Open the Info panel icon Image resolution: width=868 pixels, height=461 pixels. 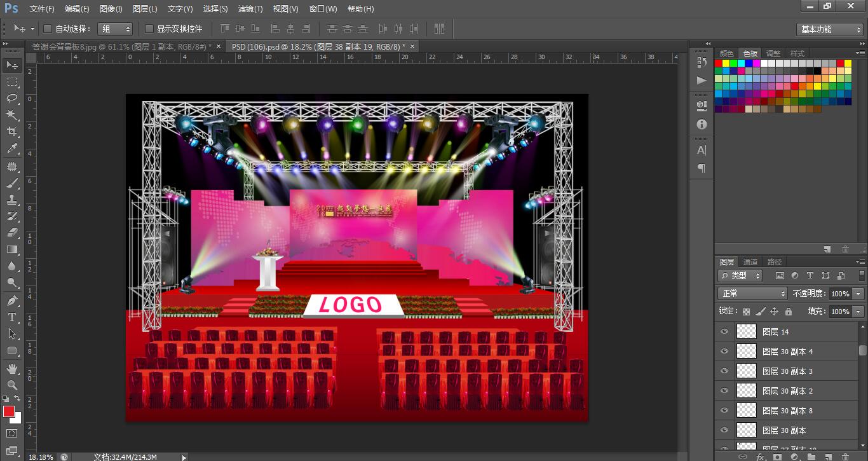[x=702, y=124]
